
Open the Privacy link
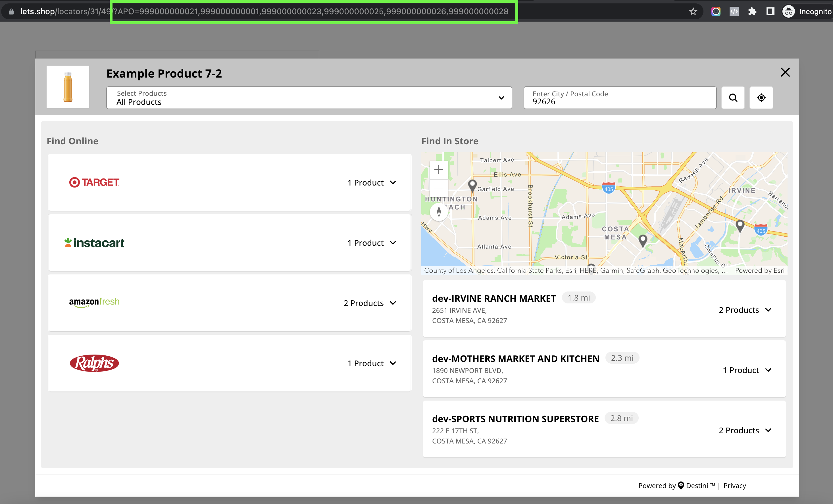pyautogui.click(x=734, y=486)
